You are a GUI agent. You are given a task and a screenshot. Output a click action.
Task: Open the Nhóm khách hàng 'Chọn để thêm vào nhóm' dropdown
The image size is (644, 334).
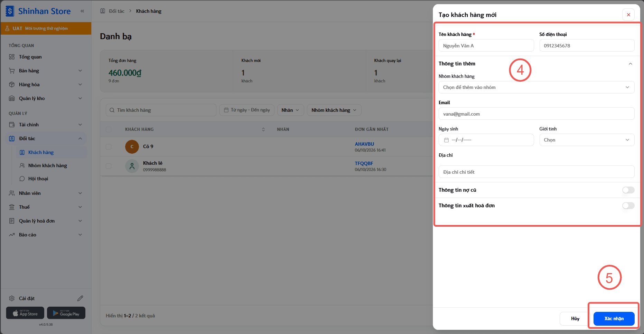536,87
